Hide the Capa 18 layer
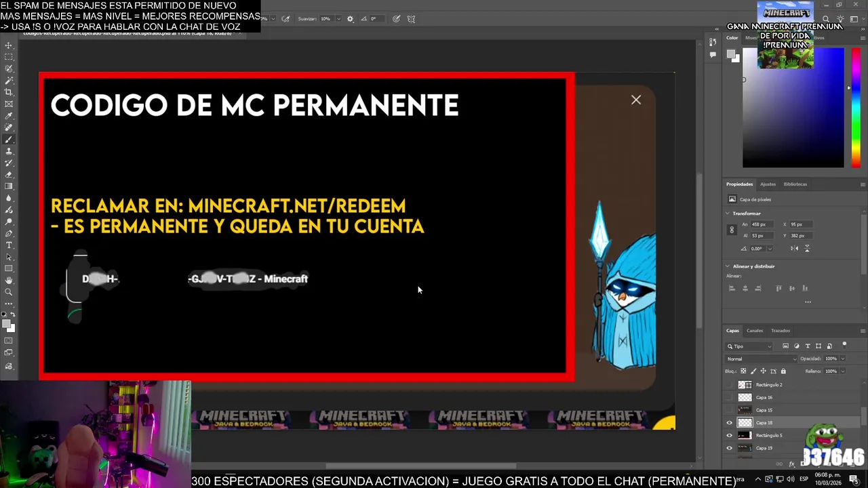Screen dimensions: 868x488 [730, 423]
